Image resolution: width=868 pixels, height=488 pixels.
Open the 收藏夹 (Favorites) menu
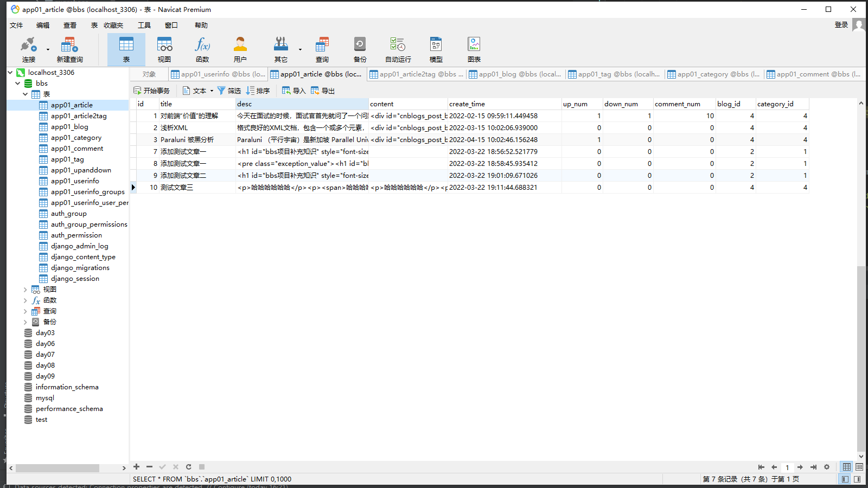tap(113, 25)
